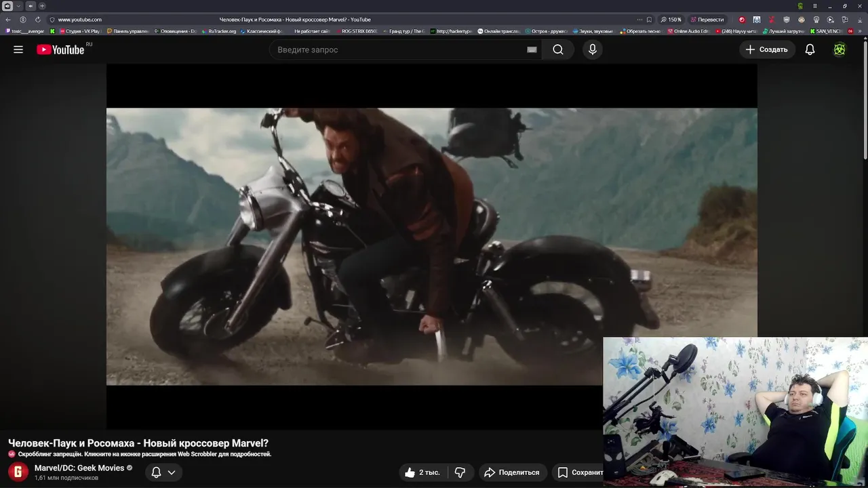Screen dimensions: 868x488
Task: Open the Звуки, звуковые bookmark
Action: pos(593,31)
